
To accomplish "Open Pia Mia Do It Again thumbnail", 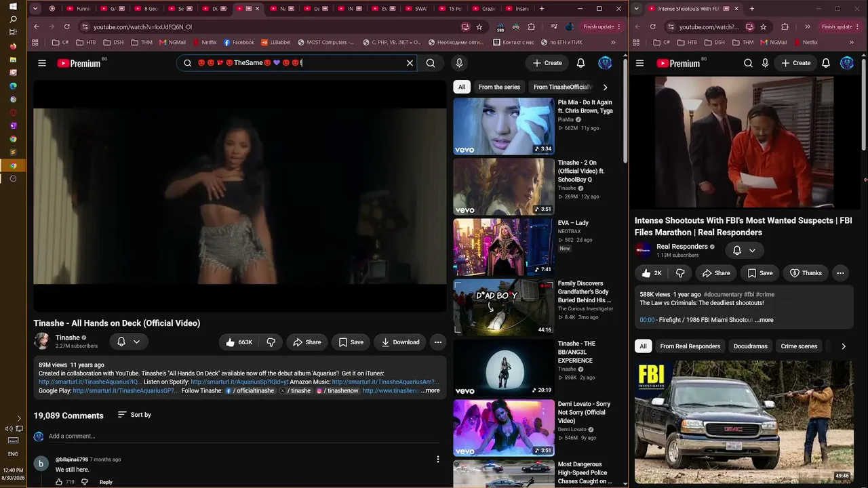I will 503,126.
